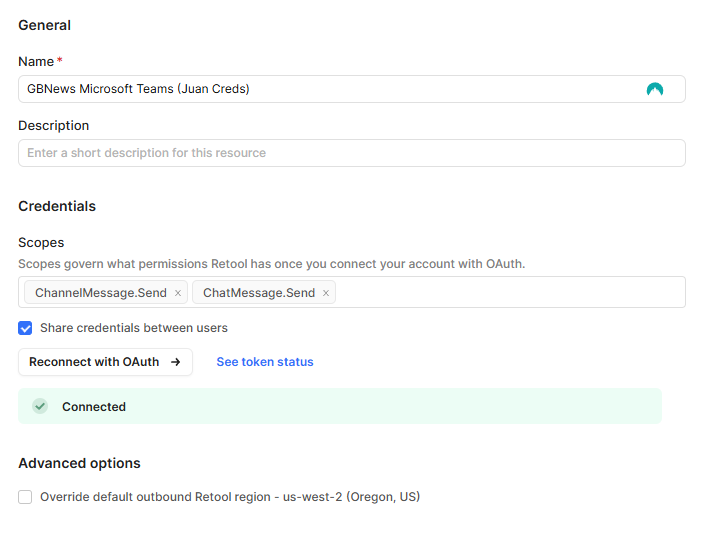Click the Share credentials between users label

click(134, 328)
